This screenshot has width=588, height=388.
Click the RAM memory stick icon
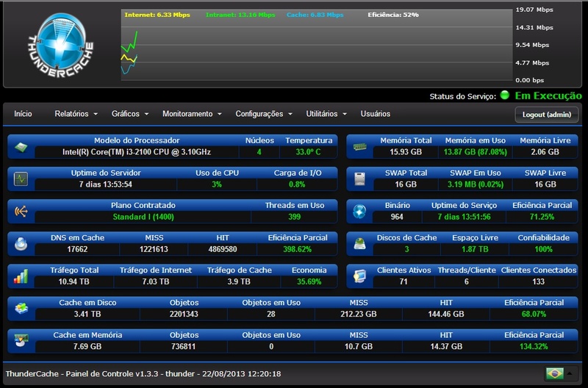pyautogui.click(x=359, y=147)
